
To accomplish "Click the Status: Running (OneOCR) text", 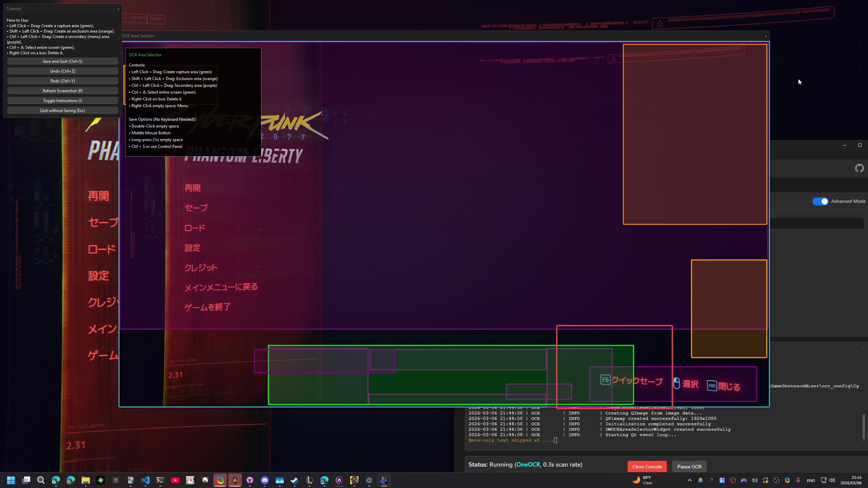I will pos(525,464).
